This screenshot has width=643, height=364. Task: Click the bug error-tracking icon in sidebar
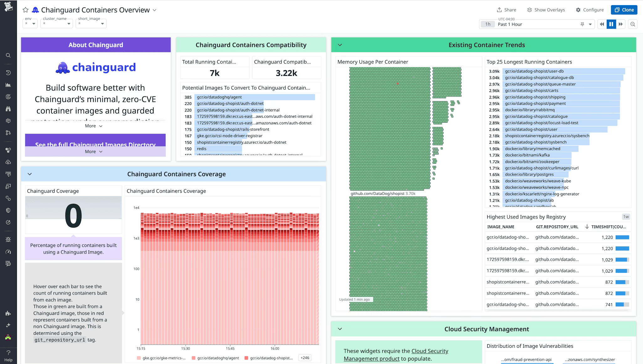coord(8,239)
